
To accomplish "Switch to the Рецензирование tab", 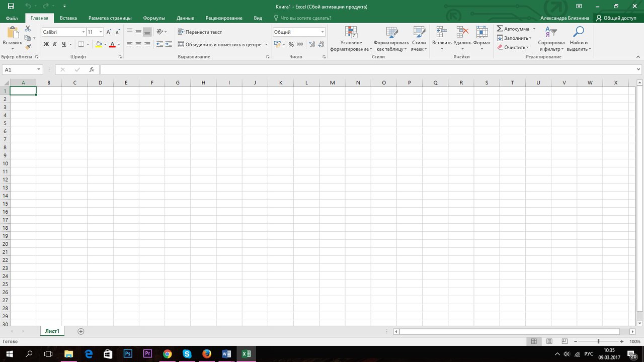I will pyautogui.click(x=223, y=18).
